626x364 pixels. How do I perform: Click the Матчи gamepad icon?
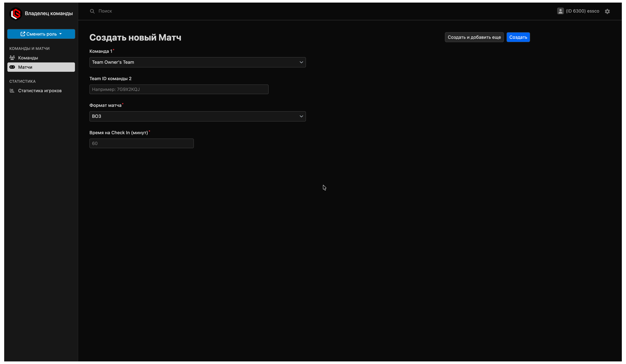(x=12, y=67)
